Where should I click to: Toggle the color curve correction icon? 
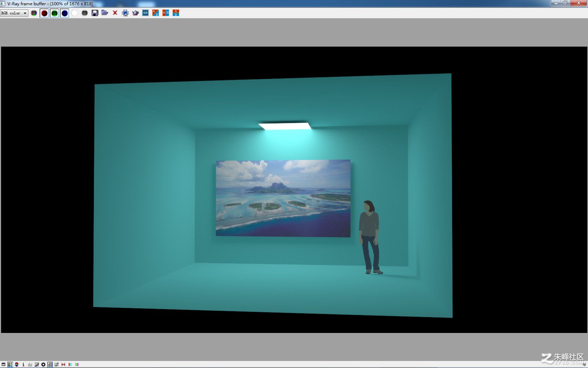pyautogui.click(x=37, y=364)
